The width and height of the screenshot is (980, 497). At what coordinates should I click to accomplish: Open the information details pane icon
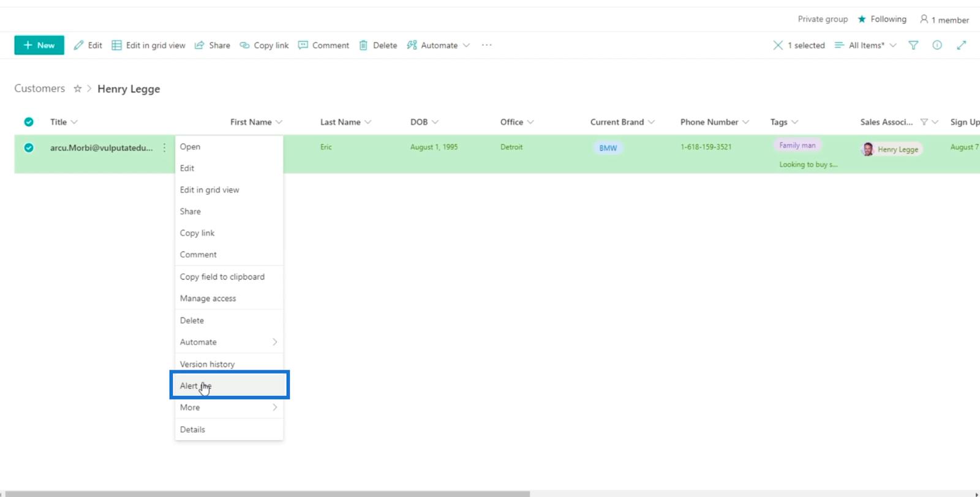coord(937,45)
